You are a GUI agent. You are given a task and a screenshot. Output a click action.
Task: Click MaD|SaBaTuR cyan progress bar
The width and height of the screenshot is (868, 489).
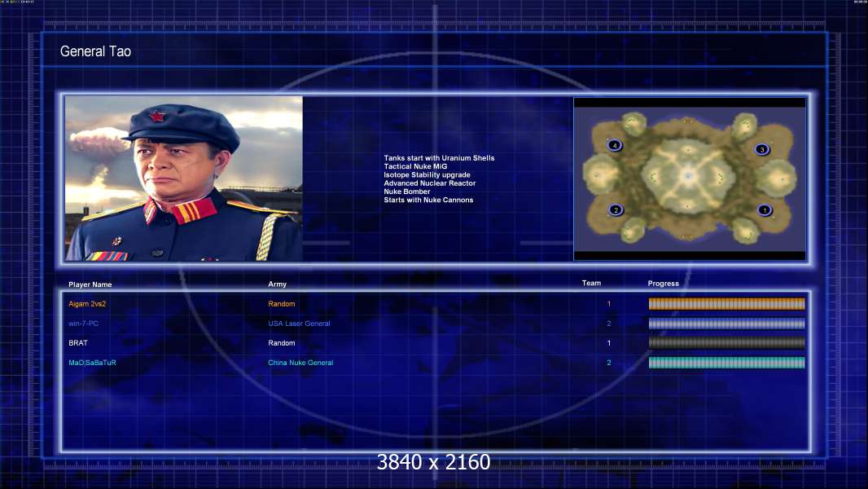pos(726,363)
